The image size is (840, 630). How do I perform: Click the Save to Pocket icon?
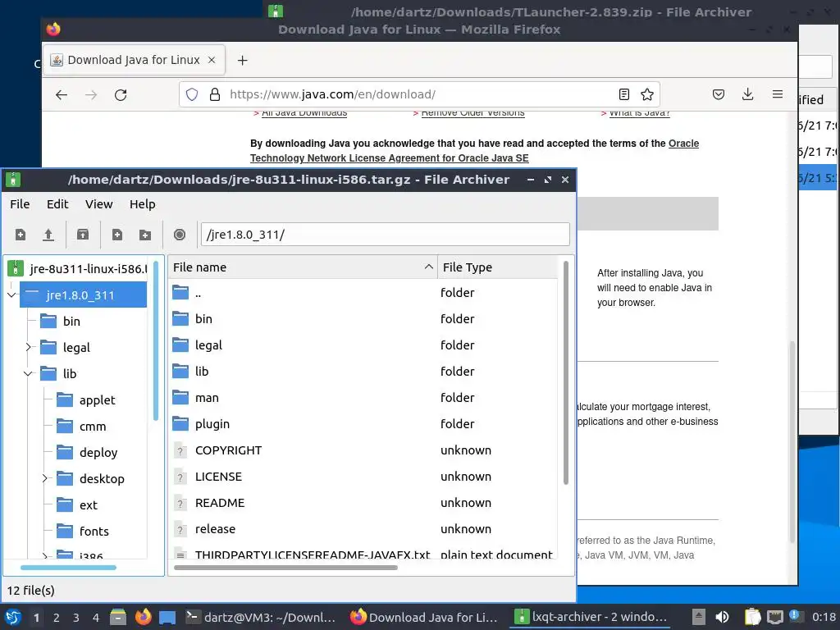coord(719,95)
